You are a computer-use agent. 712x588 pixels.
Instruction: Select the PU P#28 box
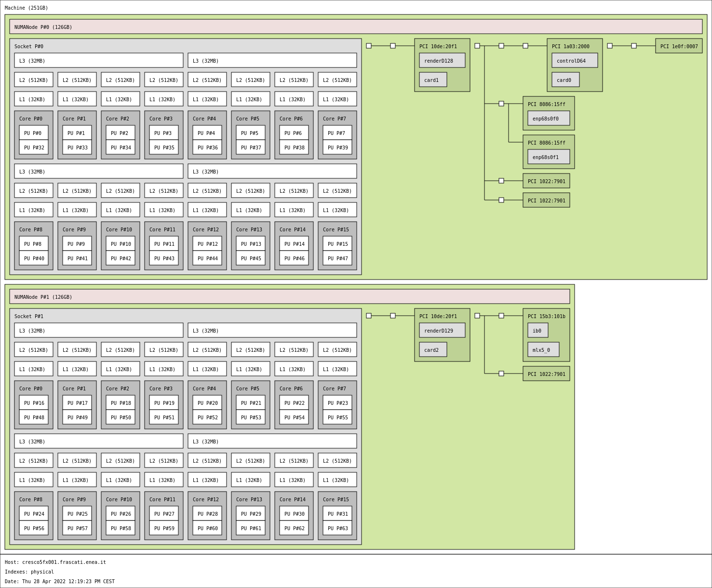[207, 513]
